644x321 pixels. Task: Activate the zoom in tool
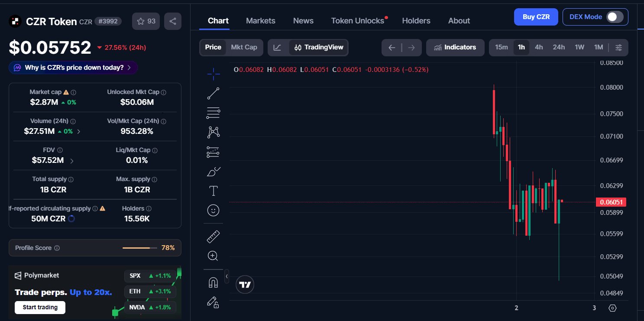[213, 256]
